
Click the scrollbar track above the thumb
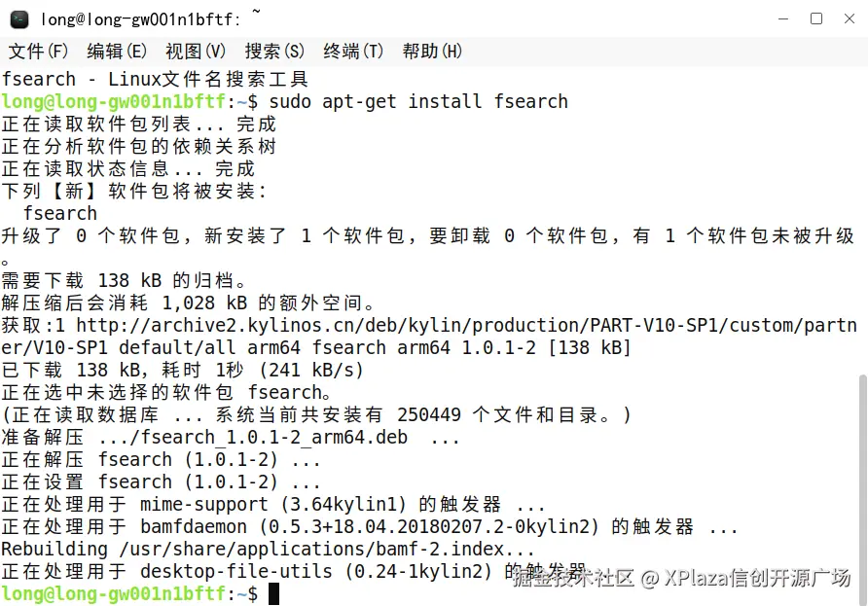pyautogui.click(x=862, y=222)
